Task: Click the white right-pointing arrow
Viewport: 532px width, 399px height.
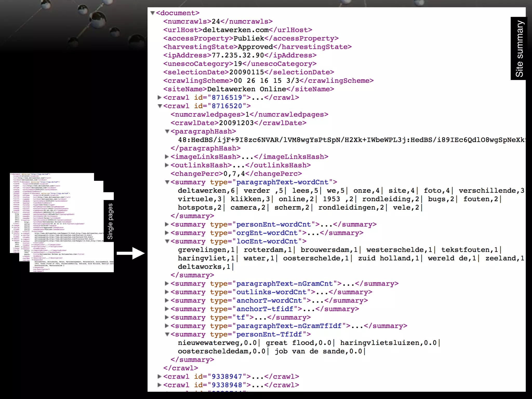Action: pos(131,253)
